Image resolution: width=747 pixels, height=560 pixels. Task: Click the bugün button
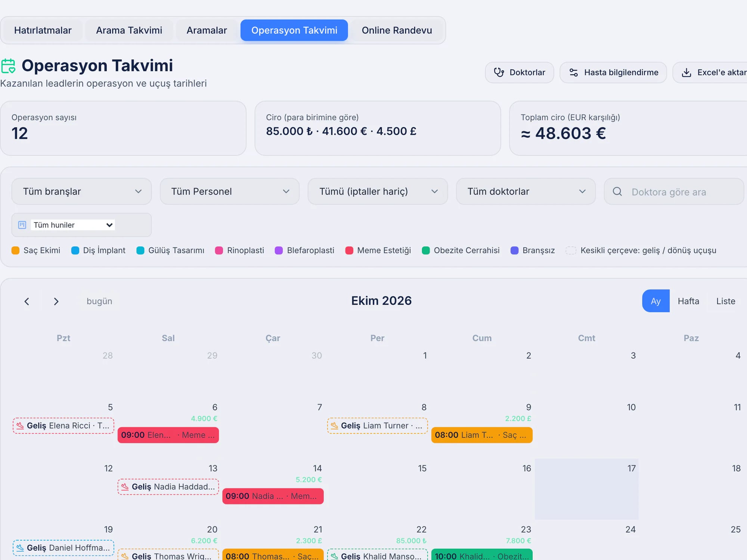click(x=99, y=301)
